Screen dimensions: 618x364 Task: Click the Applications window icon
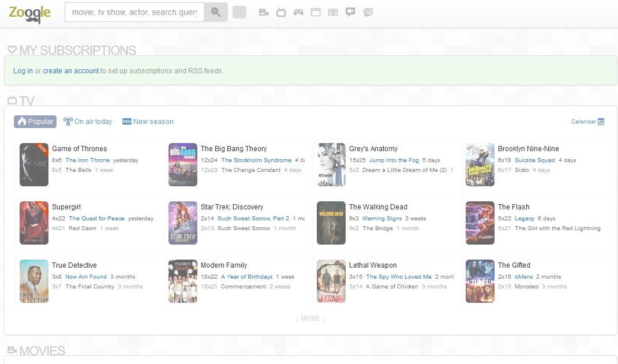tap(316, 12)
